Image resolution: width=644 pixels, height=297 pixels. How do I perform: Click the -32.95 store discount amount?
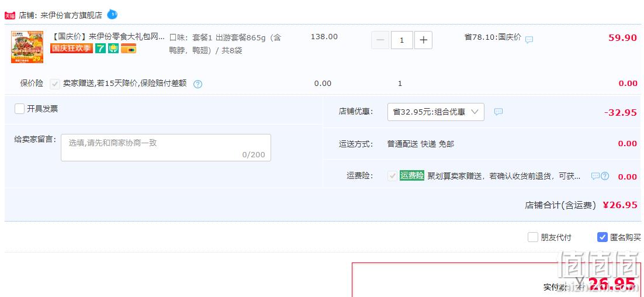point(621,113)
